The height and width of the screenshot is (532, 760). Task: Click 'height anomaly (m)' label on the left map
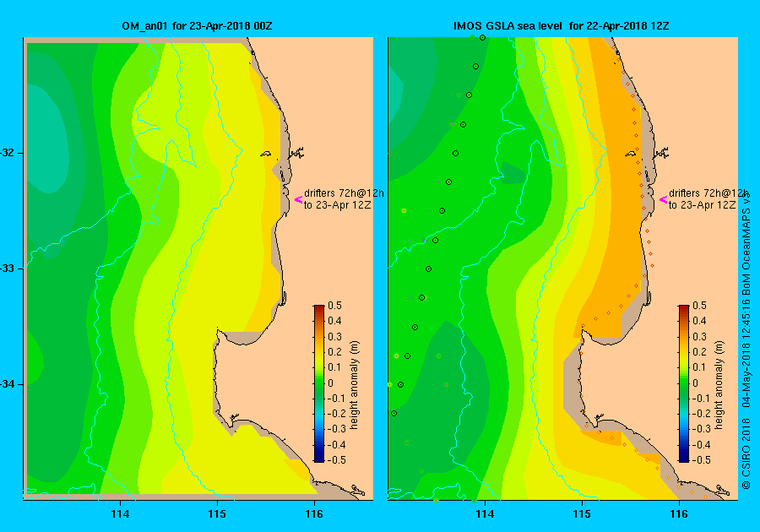coord(355,385)
